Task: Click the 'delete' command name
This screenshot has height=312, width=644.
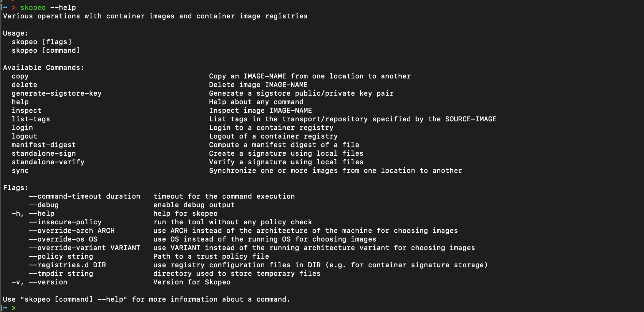Action: click(24, 85)
